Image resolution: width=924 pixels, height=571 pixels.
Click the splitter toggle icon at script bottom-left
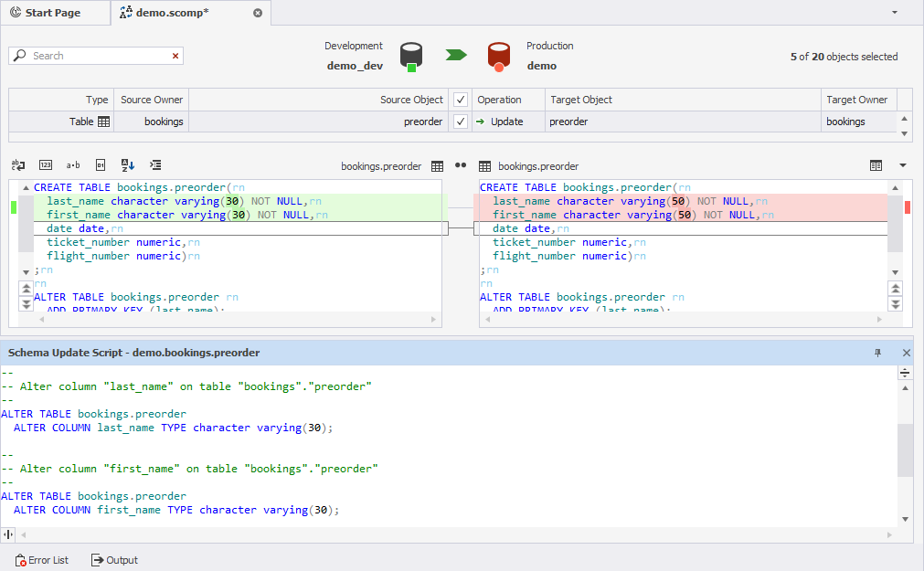point(8,534)
